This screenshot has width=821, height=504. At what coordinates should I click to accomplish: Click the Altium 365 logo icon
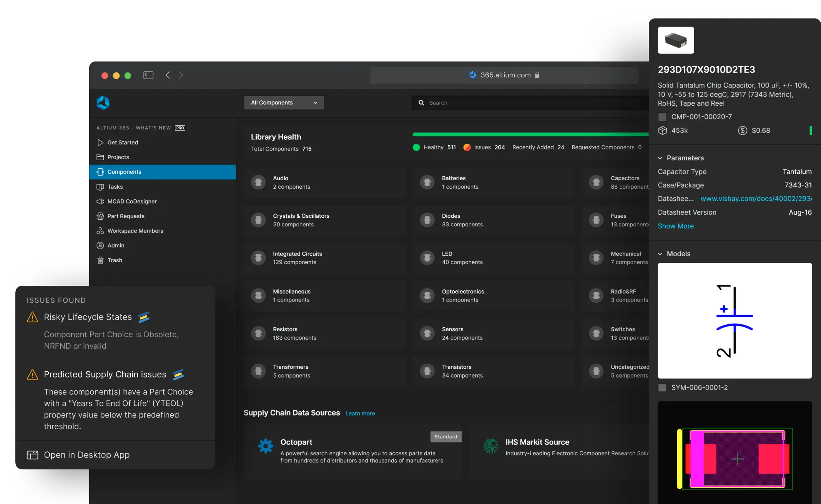point(103,103)
